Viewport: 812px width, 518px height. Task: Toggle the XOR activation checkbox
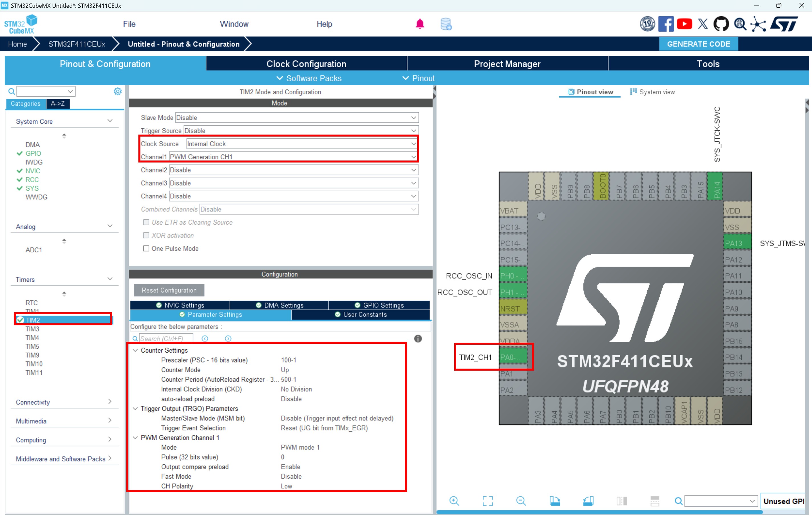[x=146, y=235]
